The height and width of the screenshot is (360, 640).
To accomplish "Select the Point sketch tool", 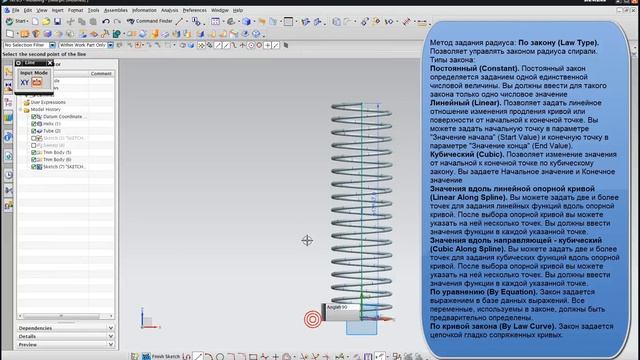I will (276, 357).
